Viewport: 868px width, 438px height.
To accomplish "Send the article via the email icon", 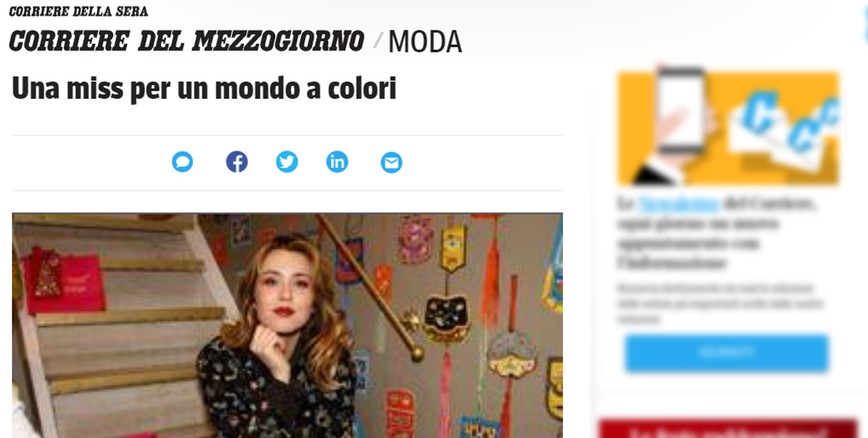I will coord(391,163).
